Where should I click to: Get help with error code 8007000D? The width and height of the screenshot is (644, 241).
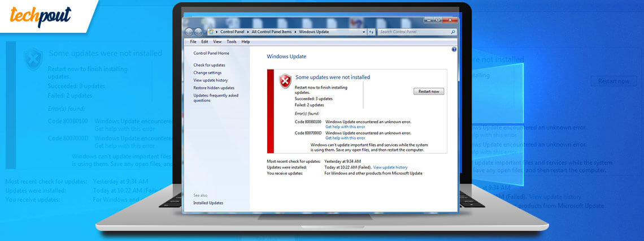(345, 138)
